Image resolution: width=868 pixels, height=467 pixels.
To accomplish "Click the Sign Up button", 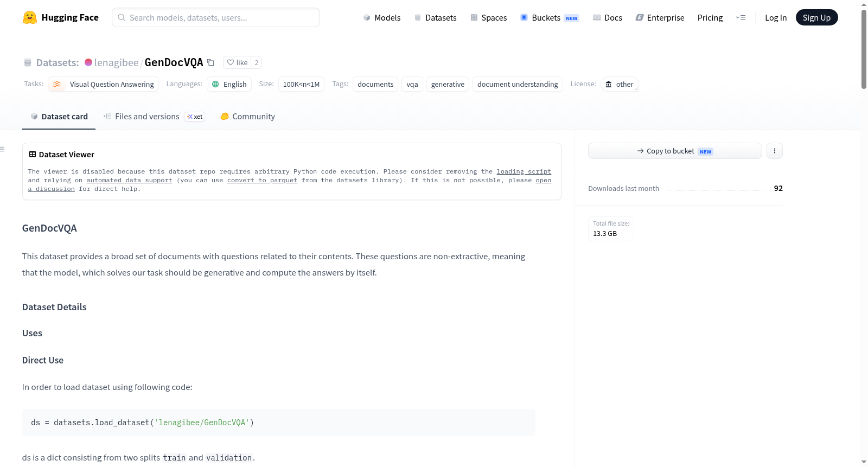I will click(816, 17).
